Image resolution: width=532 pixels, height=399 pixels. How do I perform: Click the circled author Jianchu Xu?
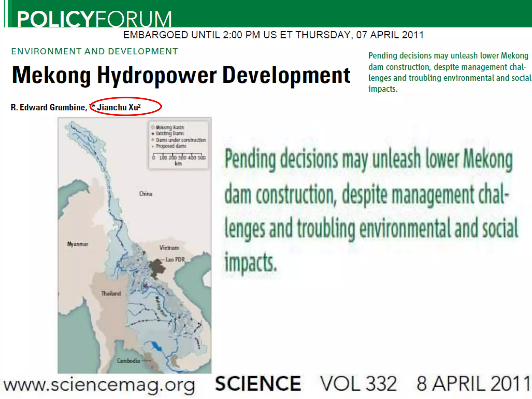click(x=119, y=107)
